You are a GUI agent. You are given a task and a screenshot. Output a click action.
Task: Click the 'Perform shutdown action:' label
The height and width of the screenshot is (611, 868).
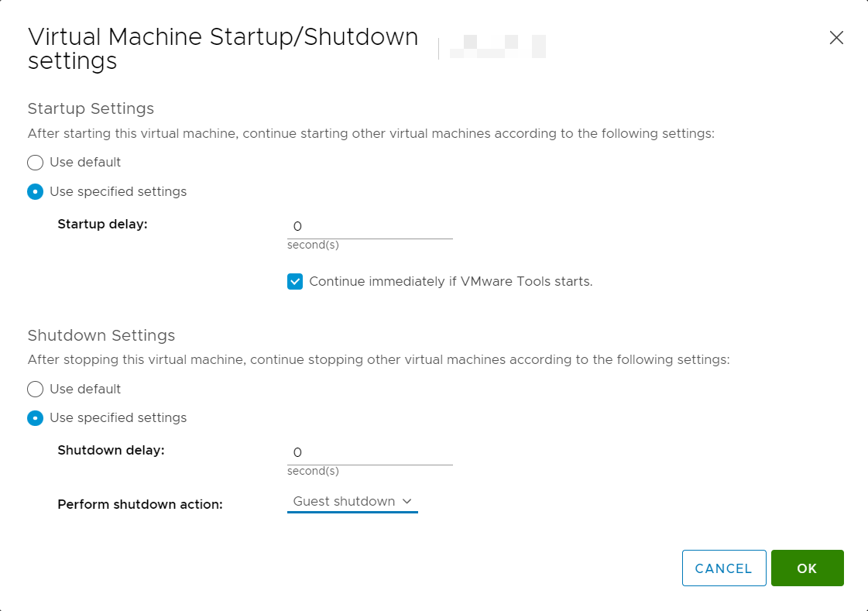pos(140,505)
